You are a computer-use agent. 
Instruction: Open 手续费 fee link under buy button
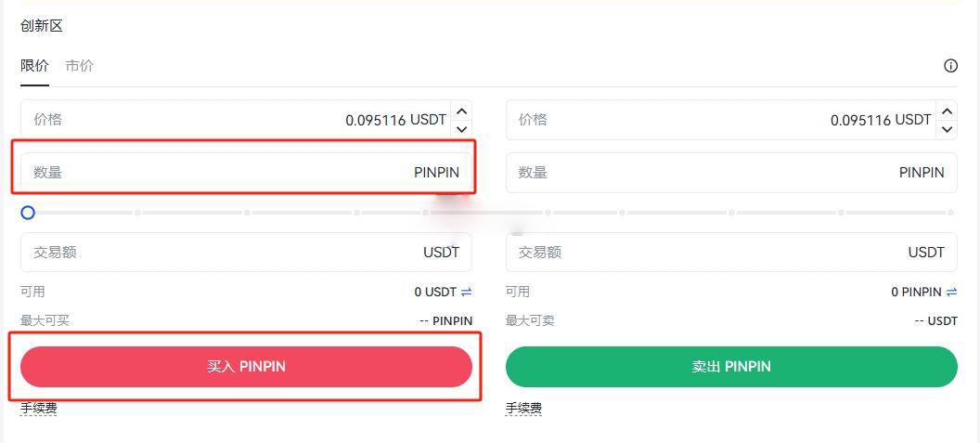click(x=39, y=409)
